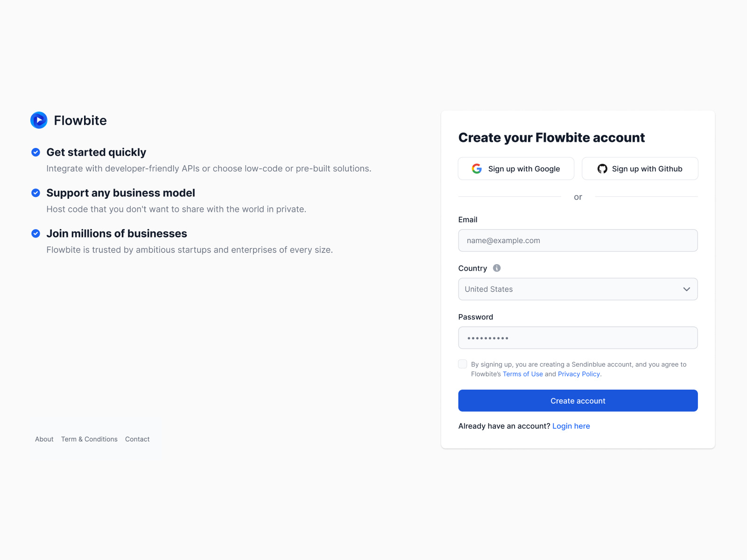
Task: Open the Privacy Policy link
Action: pos(578,374)
